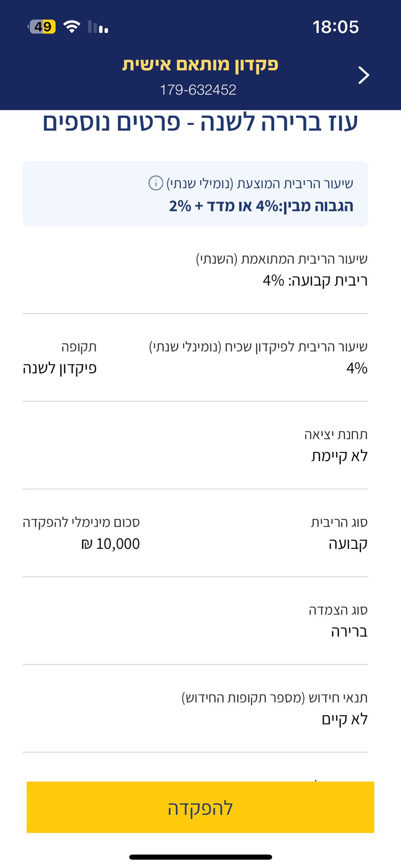Tap the Wi-Fi status icon
Viewport: 401px width, 868px height.
click(x=72, y=27)
